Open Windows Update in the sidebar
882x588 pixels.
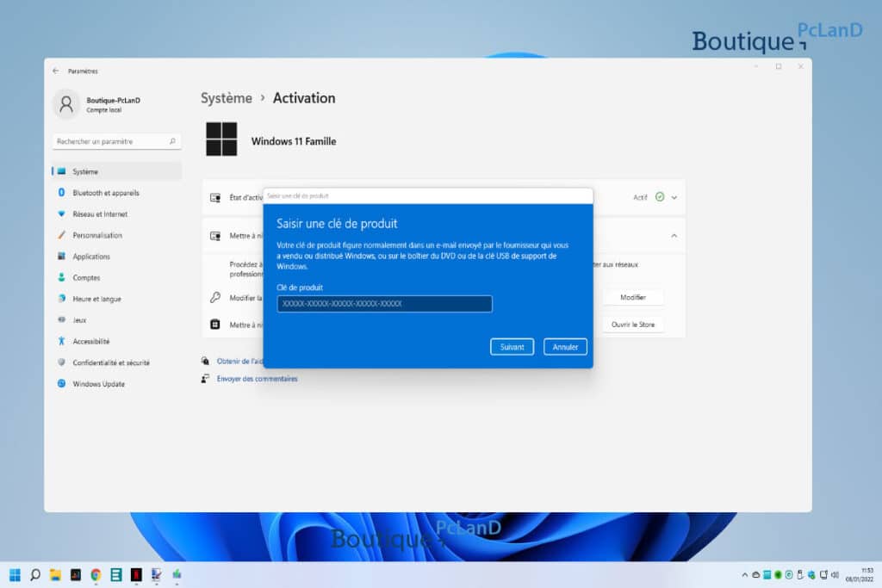pos(117,384)
